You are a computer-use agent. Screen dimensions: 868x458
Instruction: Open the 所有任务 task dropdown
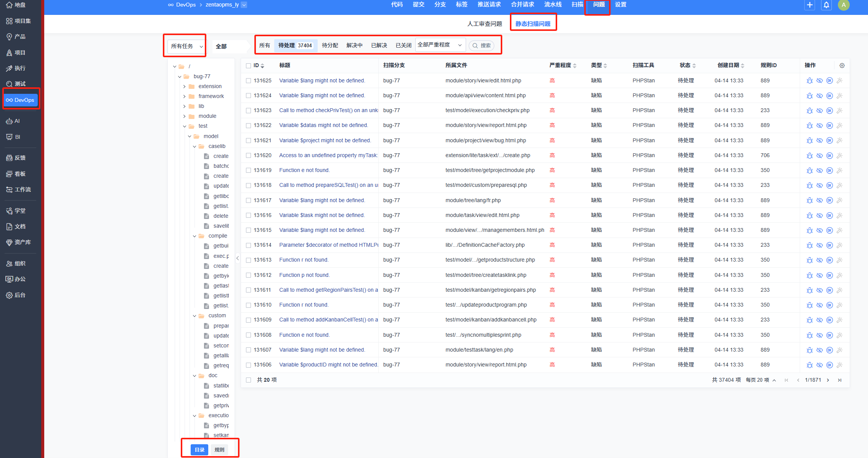(x=186, y=46)
